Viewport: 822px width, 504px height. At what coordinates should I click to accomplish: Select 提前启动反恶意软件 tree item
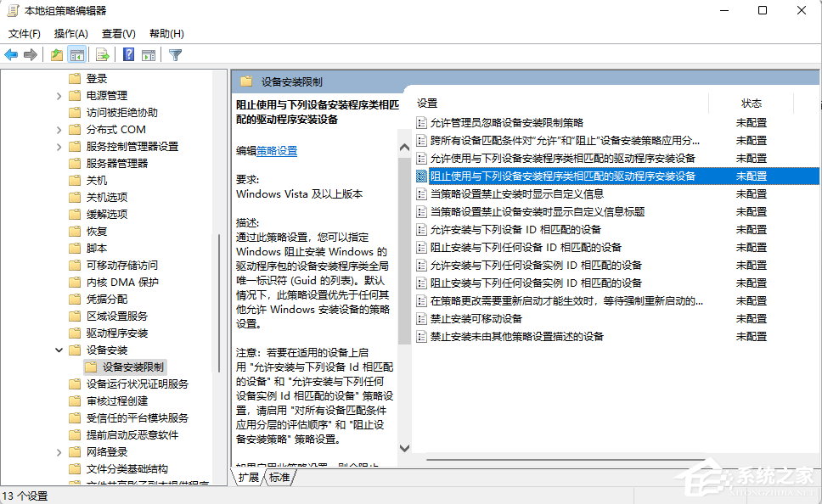click(x=132, y=434)
